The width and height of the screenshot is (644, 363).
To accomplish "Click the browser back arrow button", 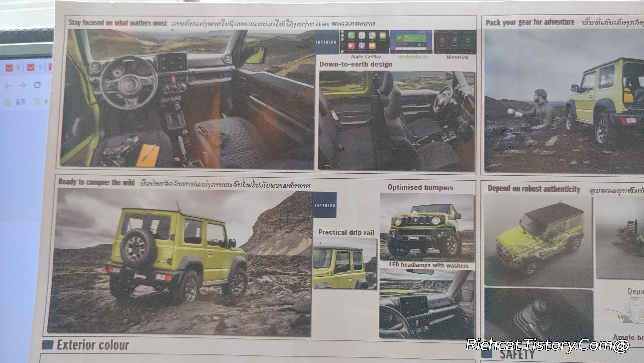I will pos(8,86).
